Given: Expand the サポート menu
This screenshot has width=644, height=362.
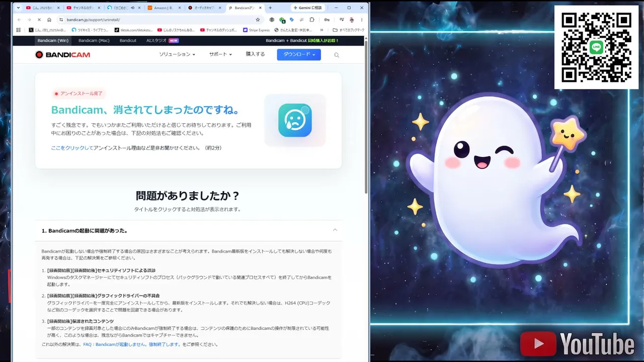Looking at the screenshot, I should (220, 54).
